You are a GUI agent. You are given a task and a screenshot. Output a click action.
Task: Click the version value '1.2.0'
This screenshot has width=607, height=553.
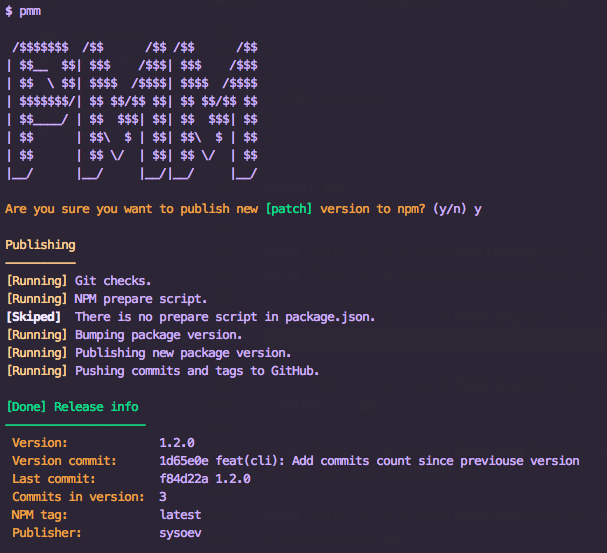[177, 443]
